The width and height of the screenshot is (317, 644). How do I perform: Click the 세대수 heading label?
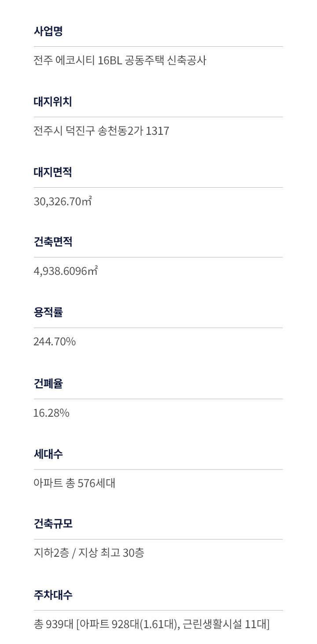[x=48, y=454]
